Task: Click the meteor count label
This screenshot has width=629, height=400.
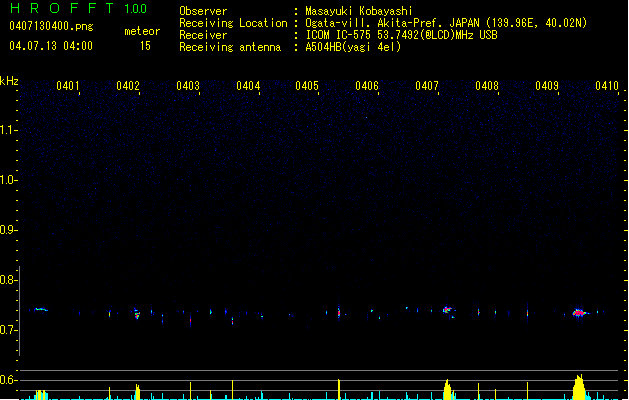Action: [142, 31]
